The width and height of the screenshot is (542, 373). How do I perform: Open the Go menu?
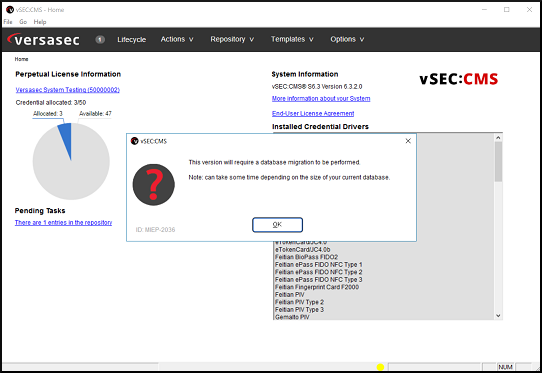(x=23, y=22)
